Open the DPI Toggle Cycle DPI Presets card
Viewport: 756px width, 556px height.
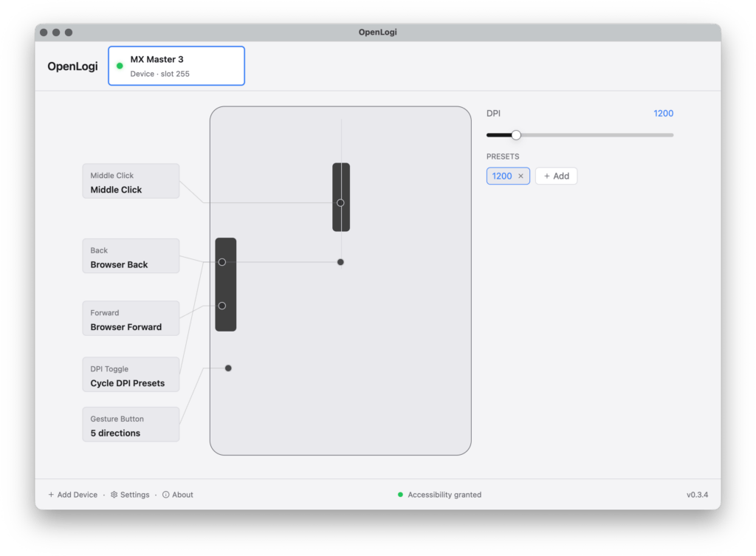coord(131,374)
